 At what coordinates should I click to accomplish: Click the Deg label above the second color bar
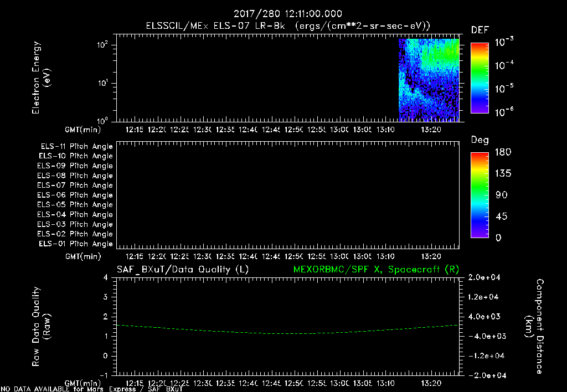480,140
